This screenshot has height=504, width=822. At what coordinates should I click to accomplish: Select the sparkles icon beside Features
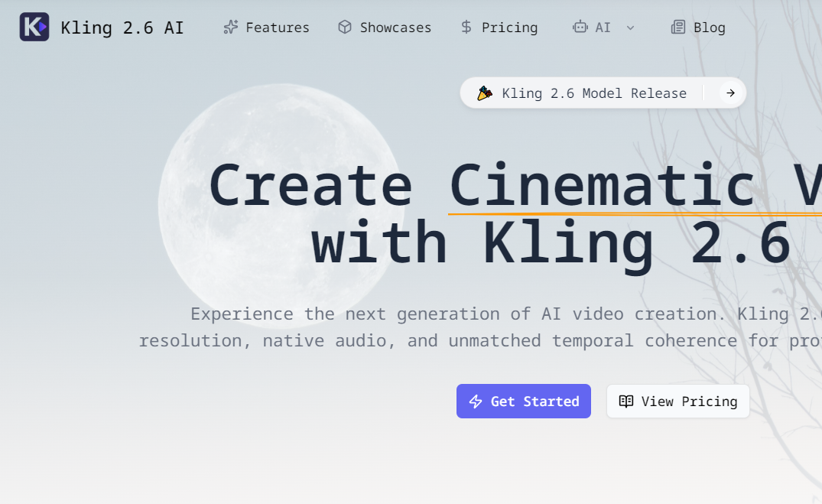229,27
